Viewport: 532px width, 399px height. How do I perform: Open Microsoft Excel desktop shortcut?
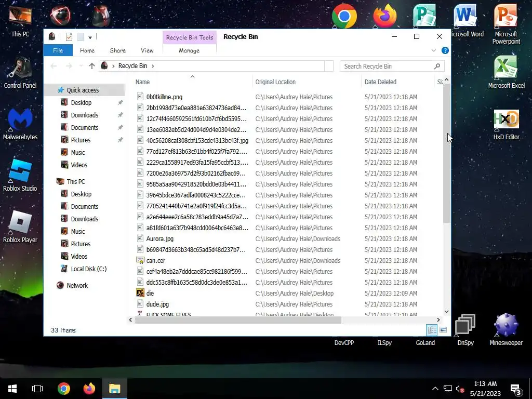[506, 72]
